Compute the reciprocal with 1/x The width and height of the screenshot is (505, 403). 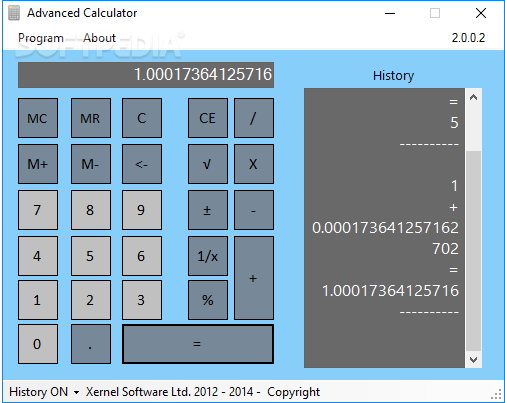(x=208, y=256)
